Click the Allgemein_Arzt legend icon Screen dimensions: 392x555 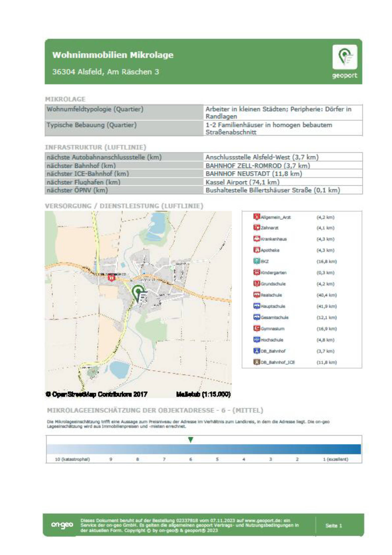pos(256,217)
